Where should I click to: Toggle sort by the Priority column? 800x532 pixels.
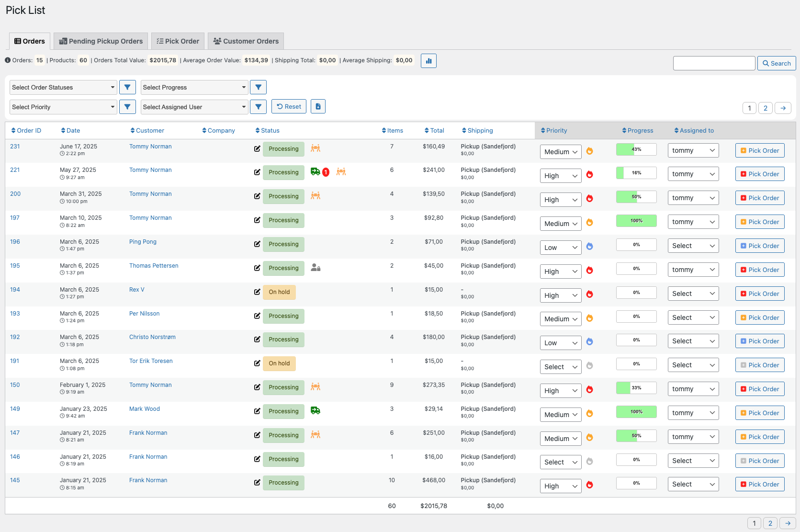click(554, 131)
